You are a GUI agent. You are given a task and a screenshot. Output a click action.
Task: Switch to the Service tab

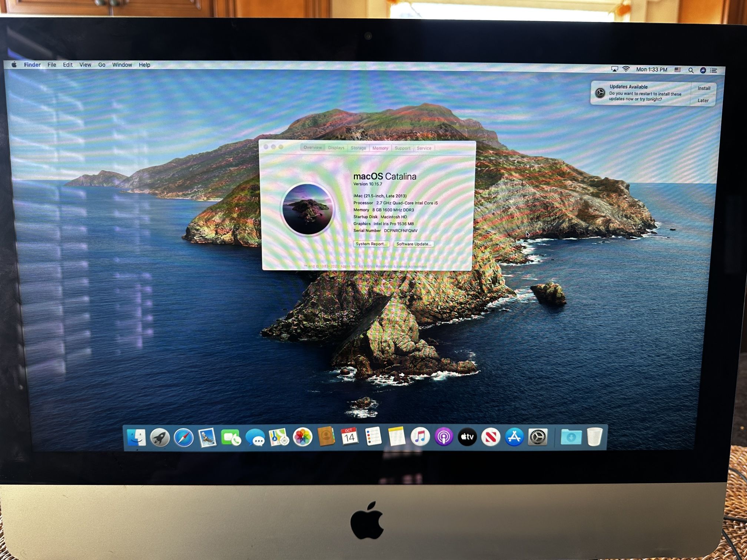(424, 148)
